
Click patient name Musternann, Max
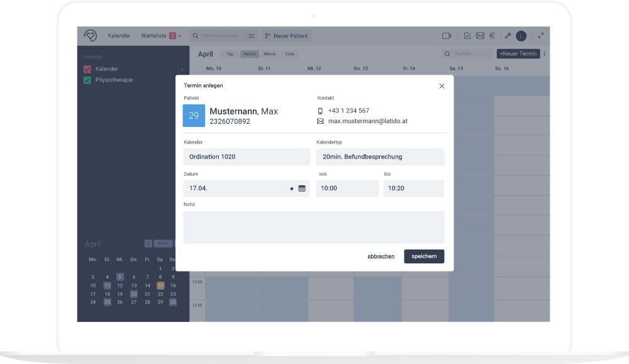point(243,111)
